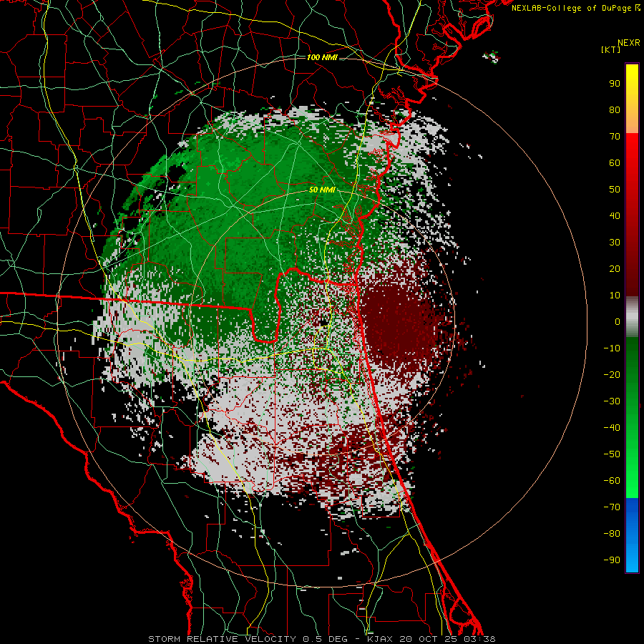Click the 80 value on the velocity scale
The height and width of the screenshot is (644, 644).
click(x=615, y=109)
